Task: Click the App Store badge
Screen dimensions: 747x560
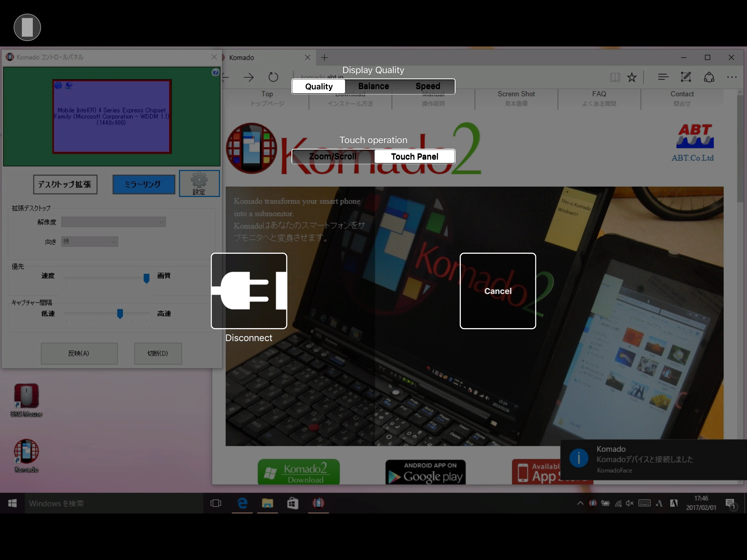Action: pos(536,472)
